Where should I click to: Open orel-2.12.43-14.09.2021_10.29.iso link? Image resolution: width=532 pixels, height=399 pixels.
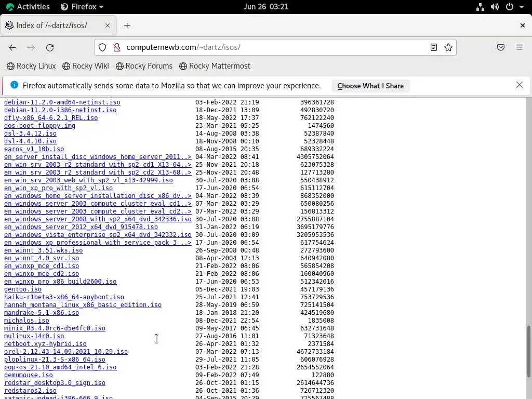click(x=66, y=352)
